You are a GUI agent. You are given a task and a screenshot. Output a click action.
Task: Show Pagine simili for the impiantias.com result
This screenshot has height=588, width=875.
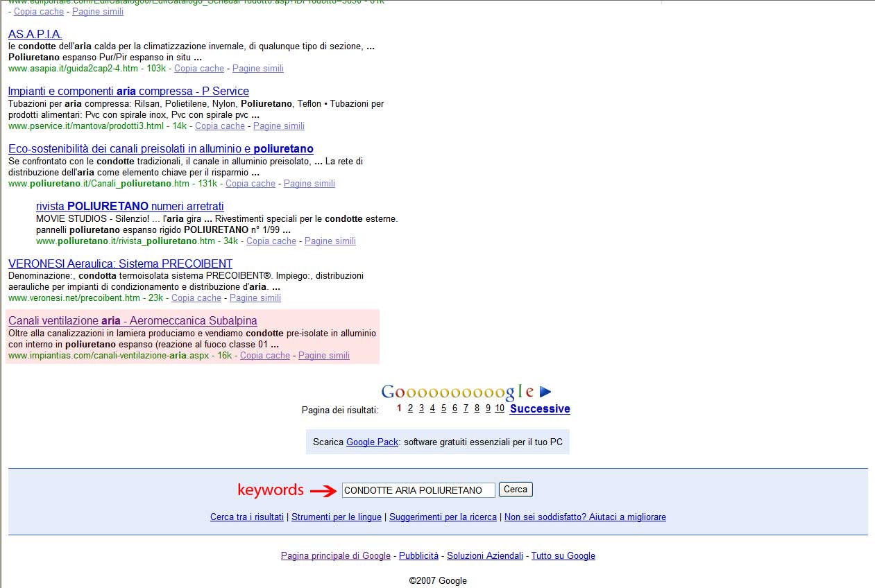tap(324, 356)
